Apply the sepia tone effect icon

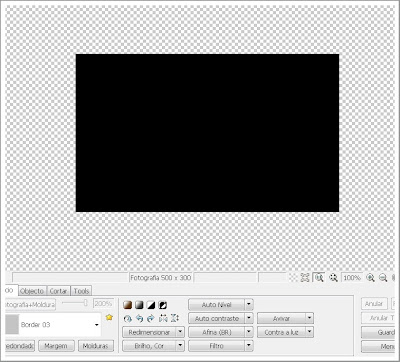[127, 305]
